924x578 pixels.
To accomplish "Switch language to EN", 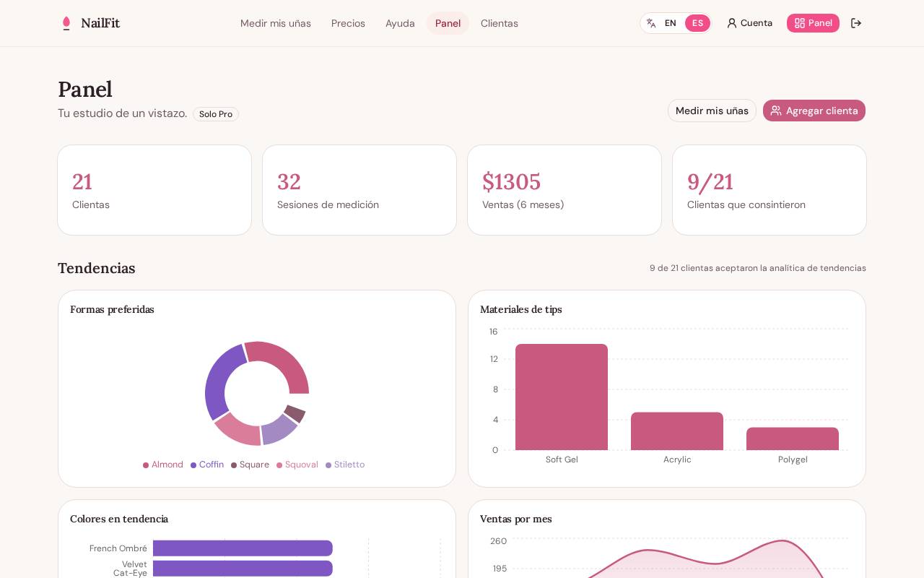I will (671, 23).
